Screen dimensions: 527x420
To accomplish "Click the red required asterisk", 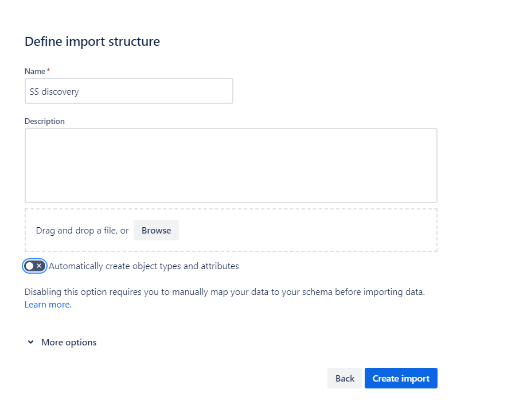I will (48, 71).
